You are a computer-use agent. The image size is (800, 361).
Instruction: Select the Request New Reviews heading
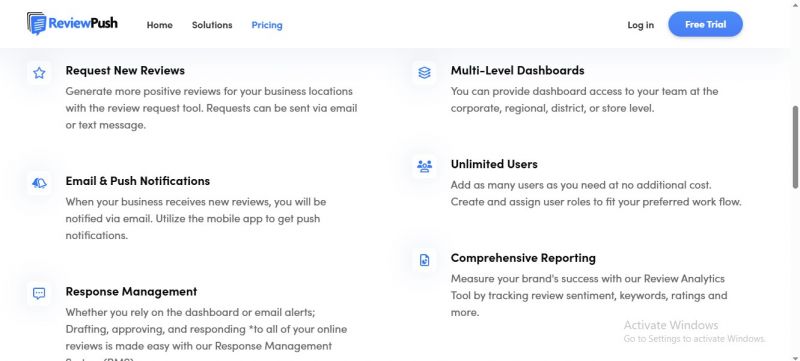click(x=125, y=70)
